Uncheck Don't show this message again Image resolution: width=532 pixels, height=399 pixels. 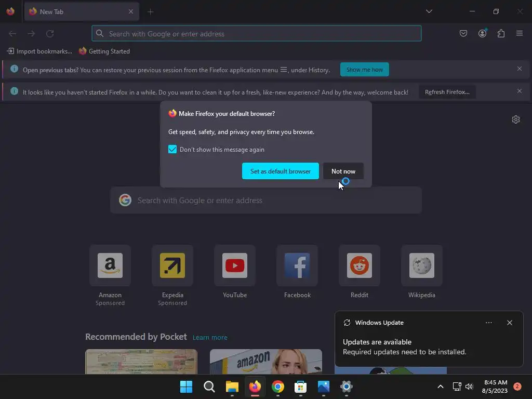pos(172,149)
